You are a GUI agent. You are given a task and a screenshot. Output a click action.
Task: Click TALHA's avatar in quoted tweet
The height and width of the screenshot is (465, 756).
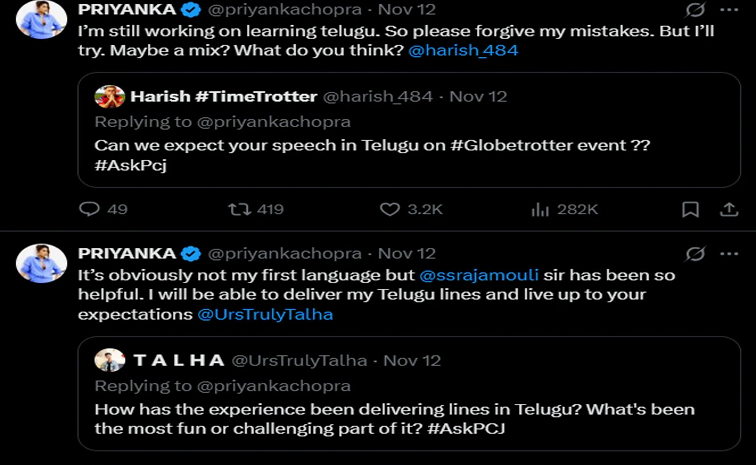click(x=109, y=359)
